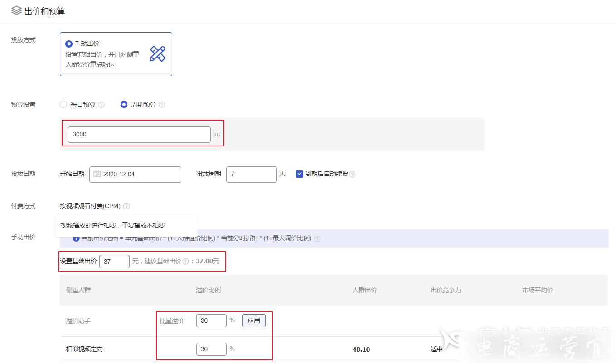Viewport: 616px width, 364px height.
Task: Click the 按视频观看付费(CPM) text
Action: 90,206
